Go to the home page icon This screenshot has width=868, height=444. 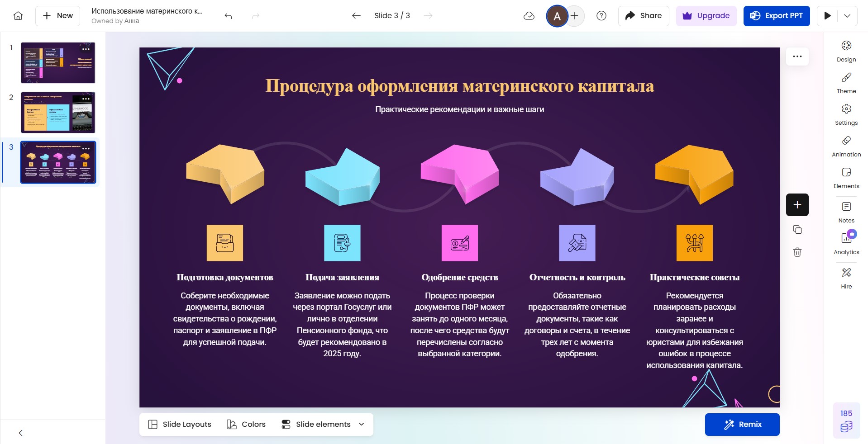point(18,16)
